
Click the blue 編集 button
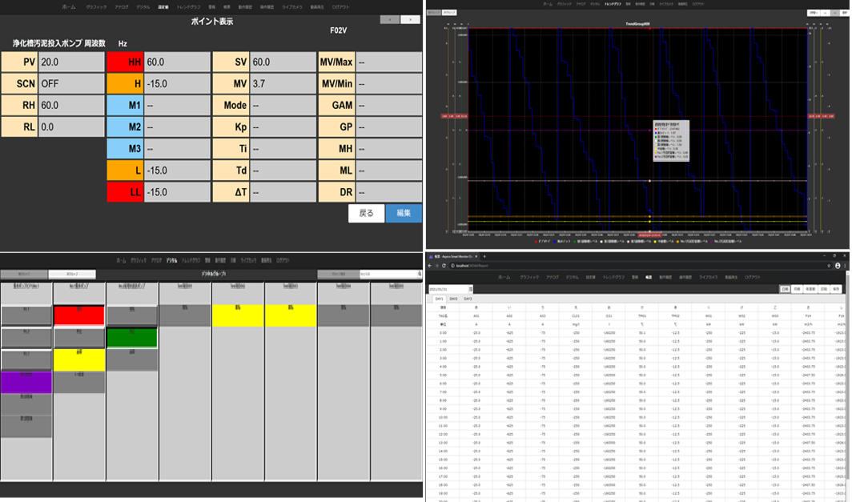[x=404, y=213]
